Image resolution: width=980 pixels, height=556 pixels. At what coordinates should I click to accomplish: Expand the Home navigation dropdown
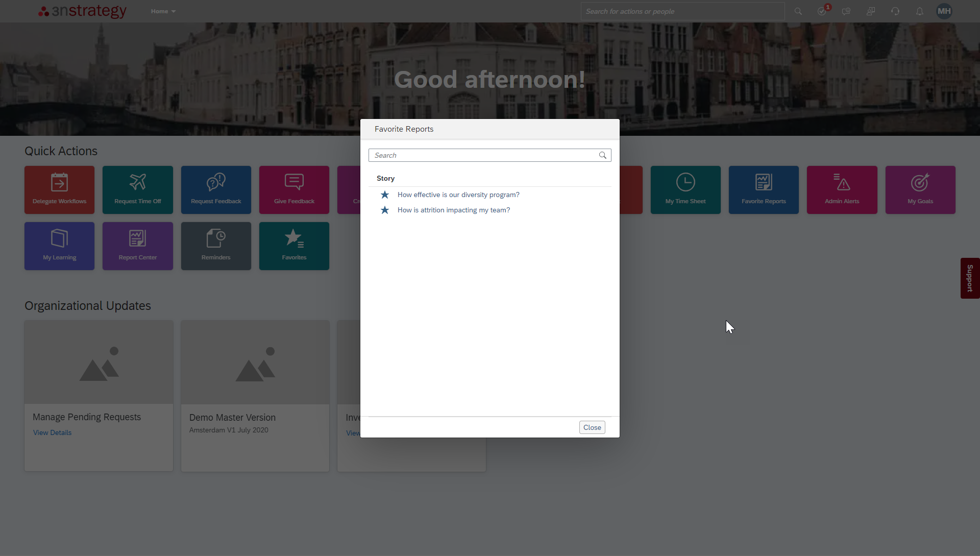tap(163, 11)
